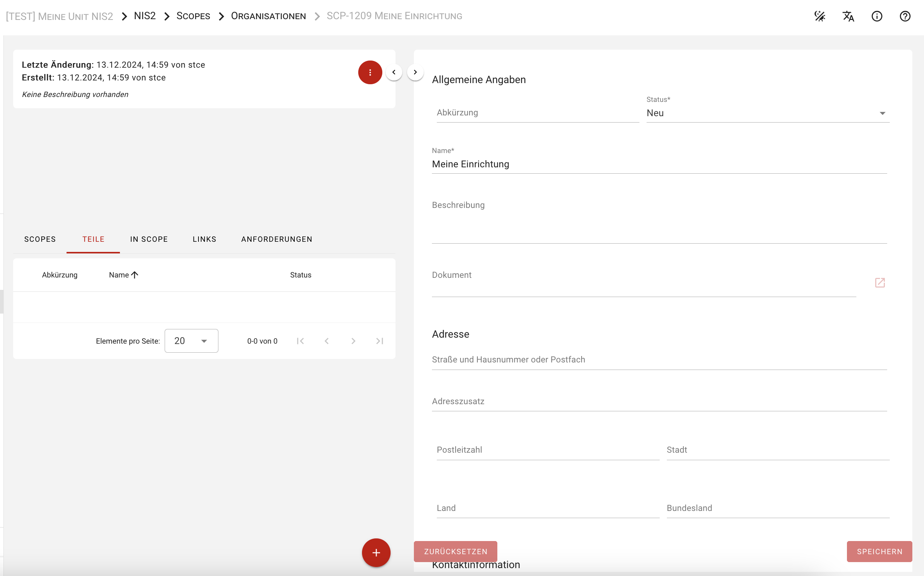The width and height of the screenshot is (924, 576).
Task: Sort by Name column arrow
Action: click(135, 275)
